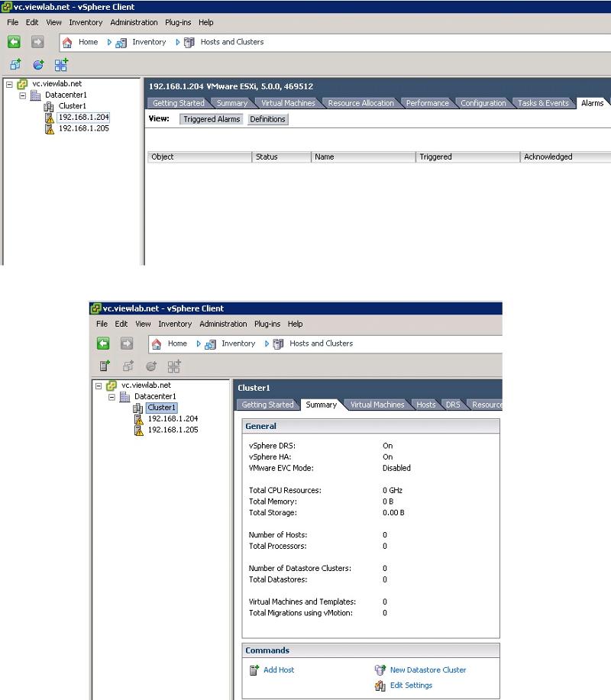
Task: Open the Inventory menu in the Cluster1 window
Action: click(175, 324)
